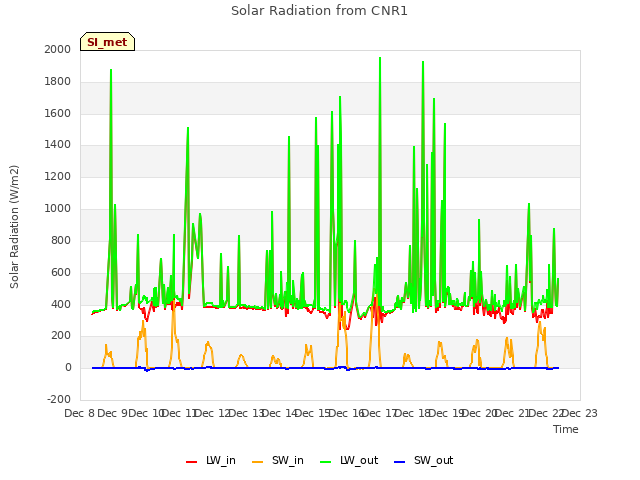
Task: Toggle the LW_in legend entry
Action: tap(211, 460)
